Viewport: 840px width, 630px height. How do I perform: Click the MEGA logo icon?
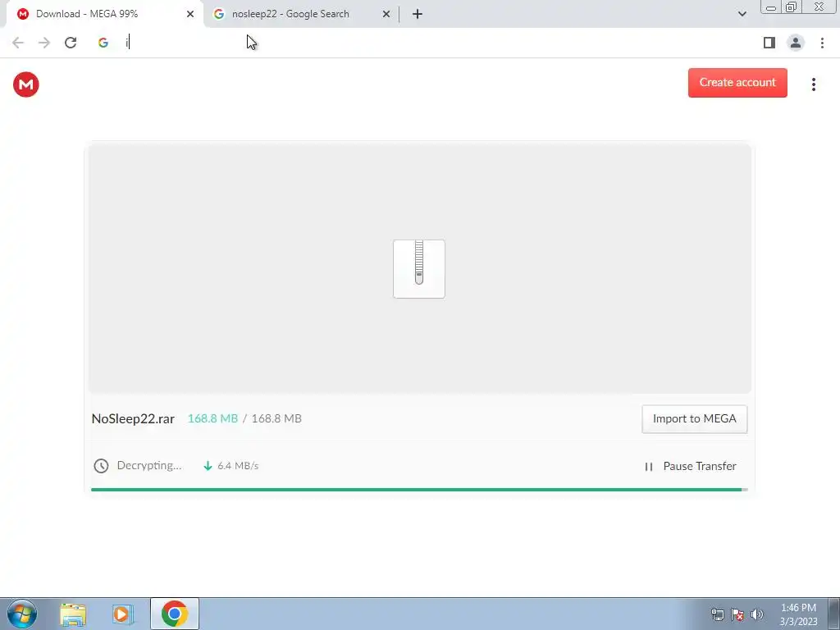tap(25, 84)
